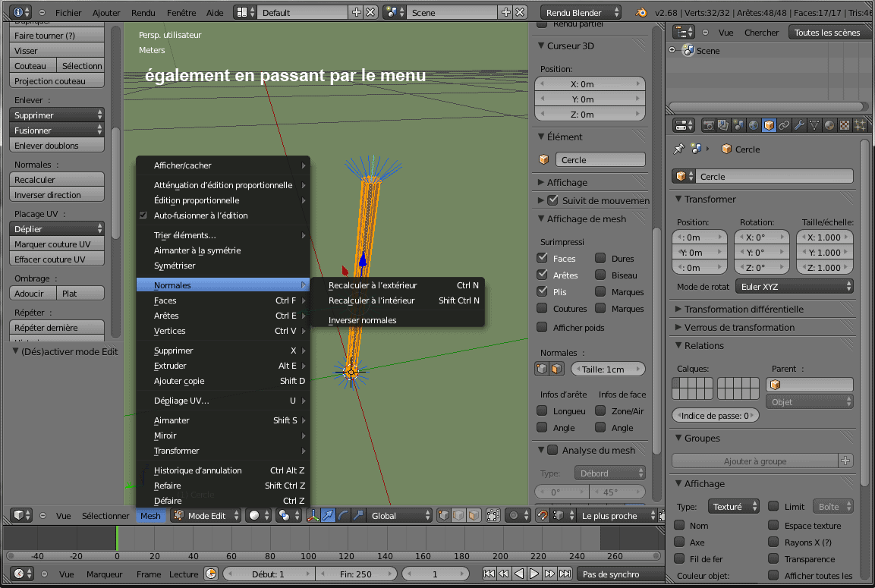This screenshot has height=588, width=875.
Task: Open the Material properties tab (sphere icon)
Action: click(x=829, y=125)
